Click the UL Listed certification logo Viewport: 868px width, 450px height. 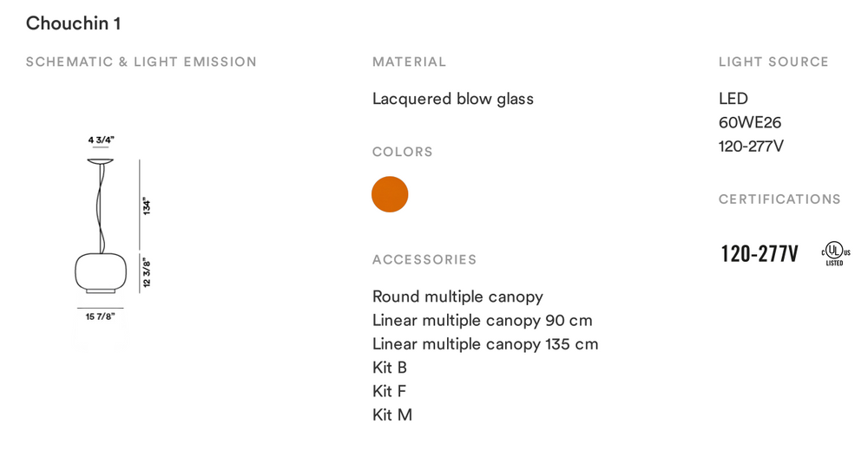click(x=835, y=253)
